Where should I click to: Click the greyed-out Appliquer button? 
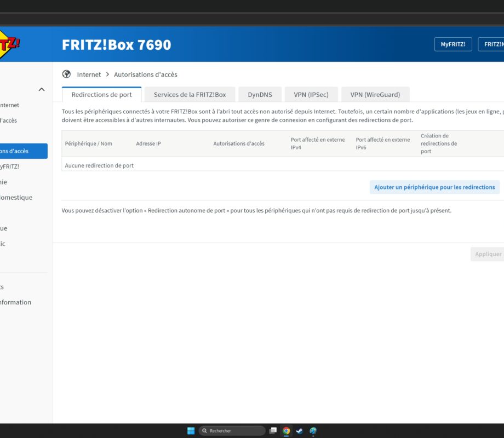pyautogui.click(x=488, y=254)
